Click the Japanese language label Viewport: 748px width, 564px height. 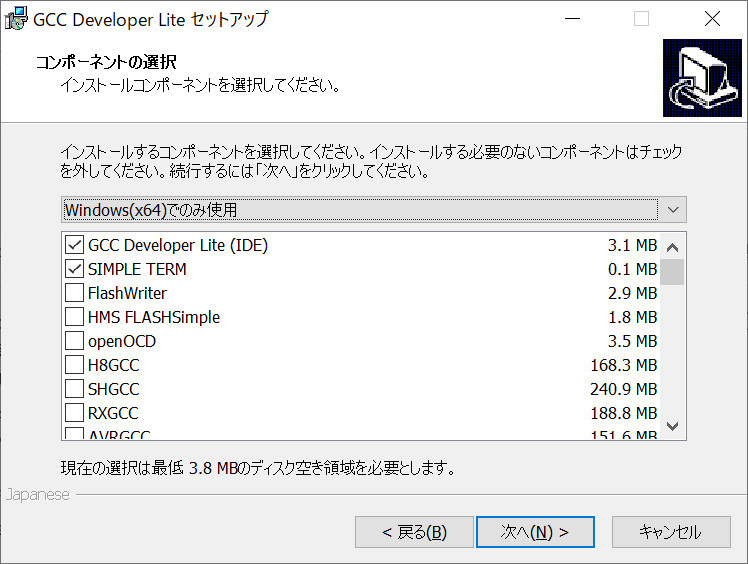[38, 495]
